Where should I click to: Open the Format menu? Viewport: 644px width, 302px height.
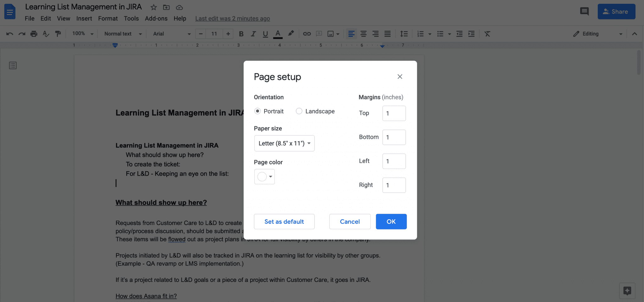108,19
